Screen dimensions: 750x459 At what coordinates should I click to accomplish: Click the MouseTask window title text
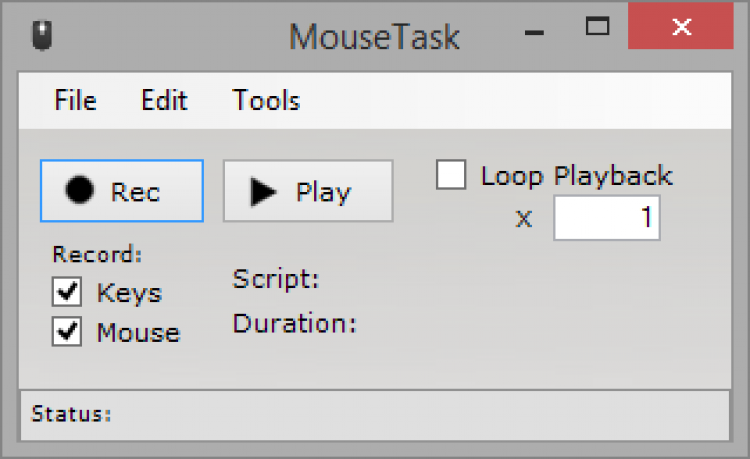point(374,37)
